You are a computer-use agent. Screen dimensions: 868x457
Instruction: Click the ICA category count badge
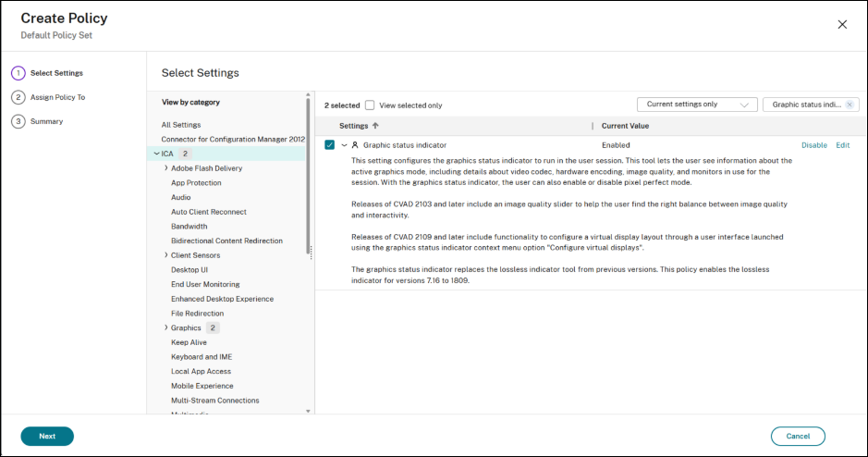(x=185, y=154)
